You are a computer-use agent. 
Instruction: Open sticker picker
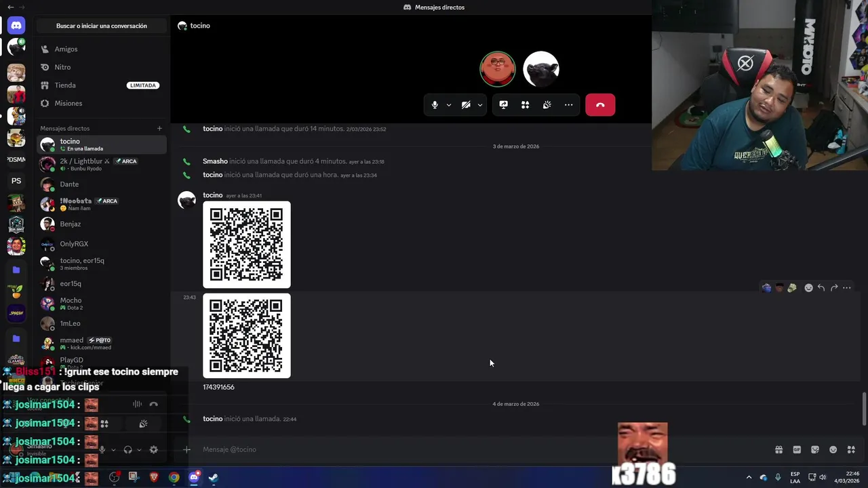pyautogui.click(x=815, y=449)
